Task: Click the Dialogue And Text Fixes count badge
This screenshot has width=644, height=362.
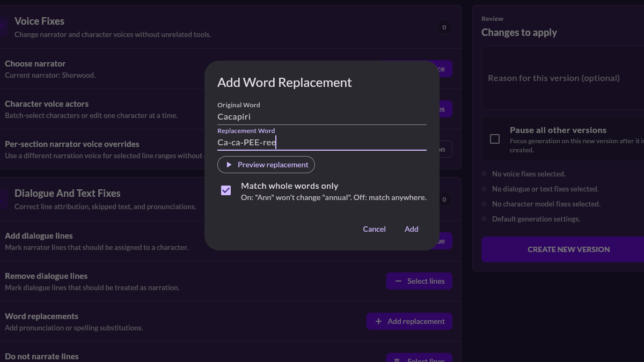Action: click(444, 199)
